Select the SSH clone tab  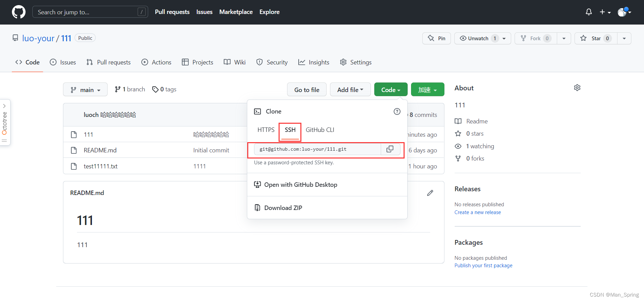pyautogui.click(x=290, y=130)
